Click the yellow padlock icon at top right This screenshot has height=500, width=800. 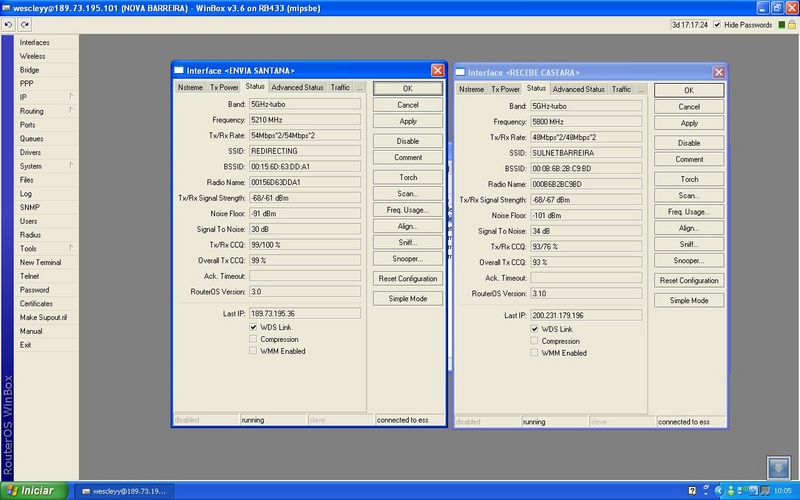point(792,24)
